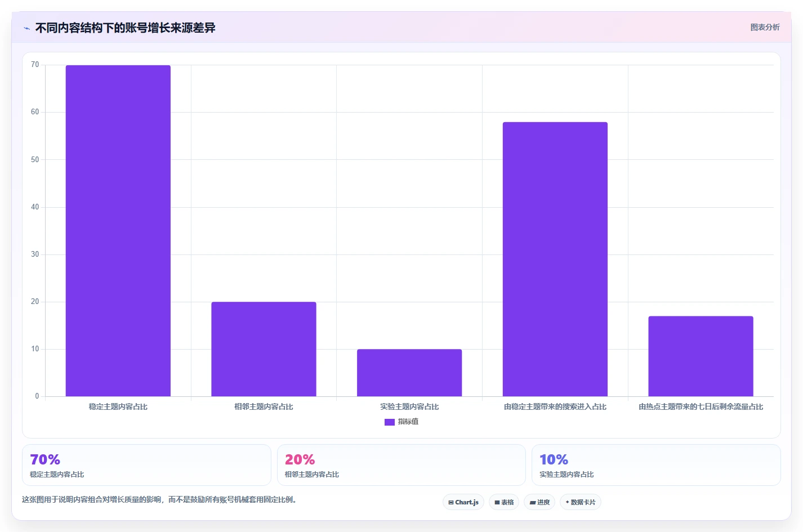
Task: Click the 由稳定主题带来的搜索进入占比 bar
Action: [x=555, y=259]
